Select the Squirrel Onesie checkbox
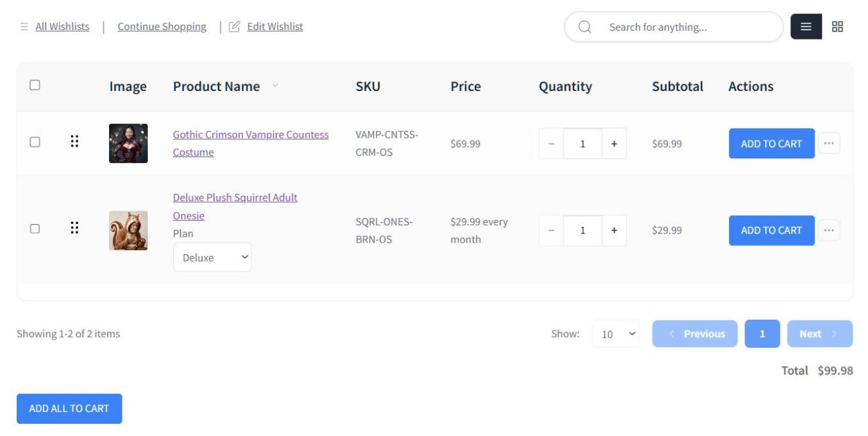 click(x=35, y=228)
